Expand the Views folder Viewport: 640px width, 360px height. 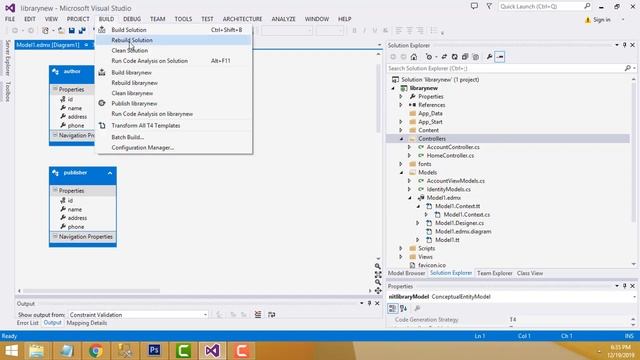click(401, 257)
